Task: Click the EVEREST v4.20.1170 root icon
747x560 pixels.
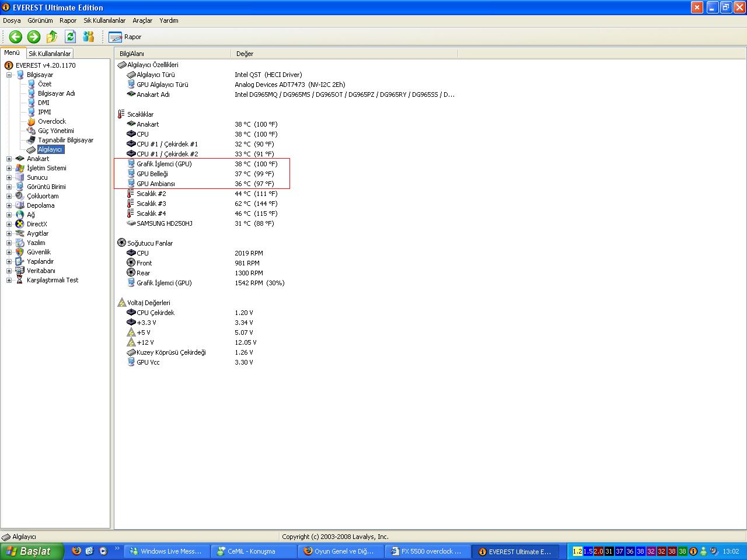Action: (x=9, y=65)
